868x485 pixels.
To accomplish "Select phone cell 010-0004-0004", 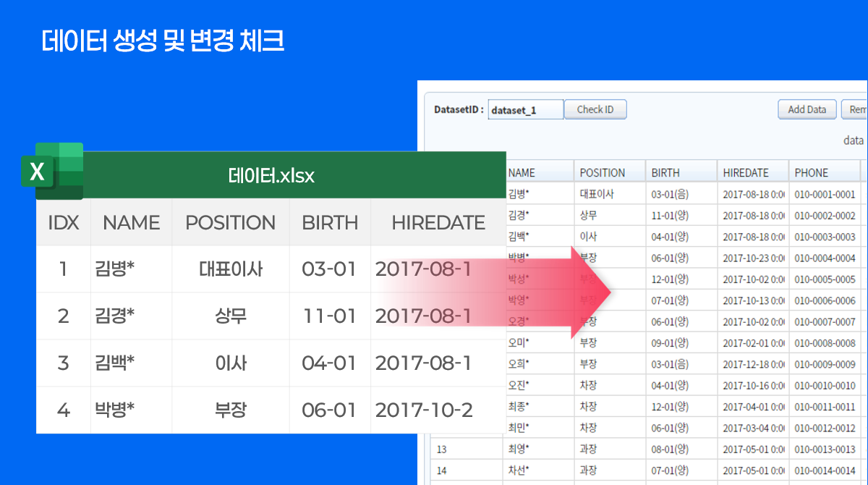I will pos(825,258).
